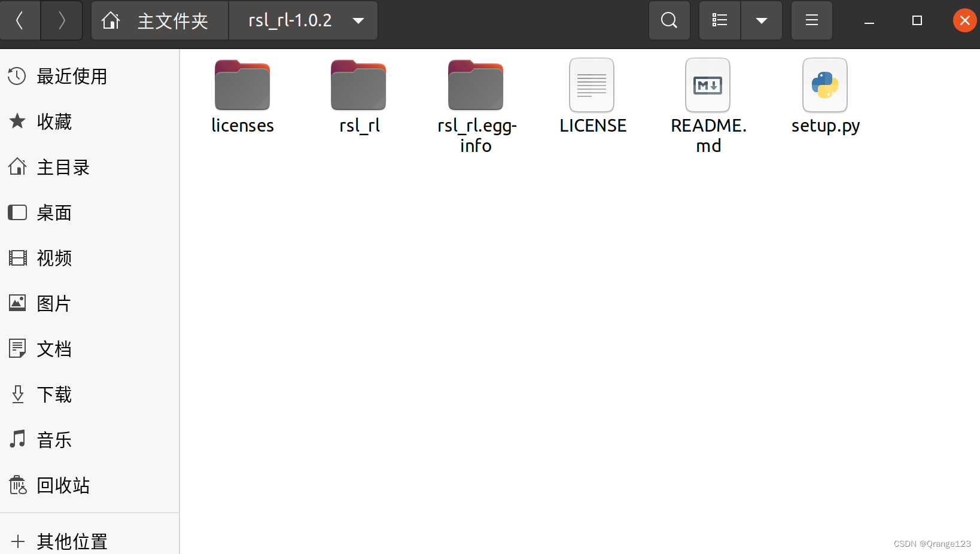Expand the view options dropdown arrow
This screenshot has height=554, width=980.
coord(762,20)
